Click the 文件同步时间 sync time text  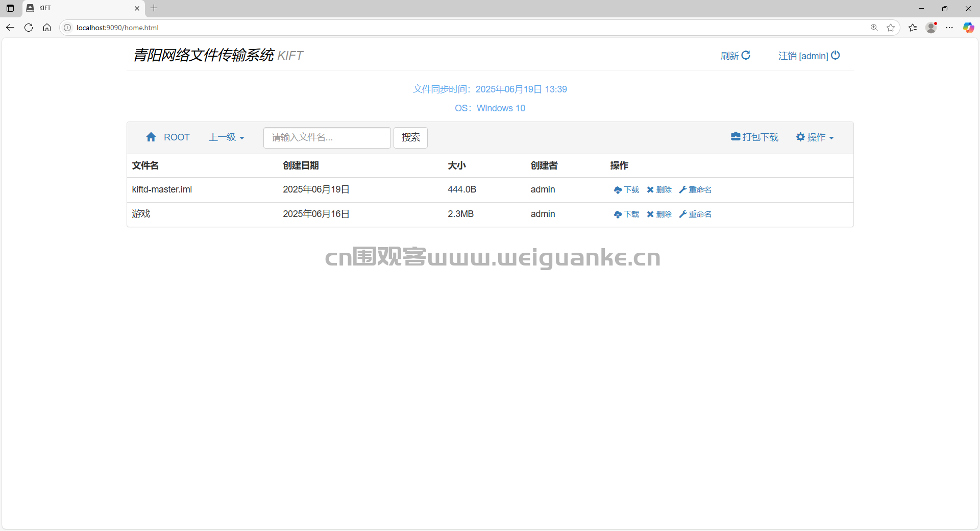(490, 89)
